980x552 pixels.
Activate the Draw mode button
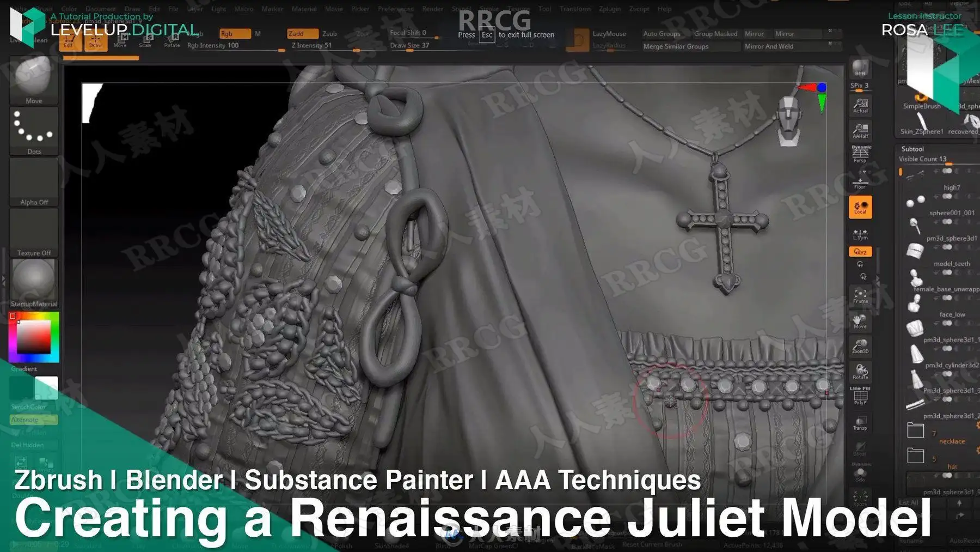(95, 41)
